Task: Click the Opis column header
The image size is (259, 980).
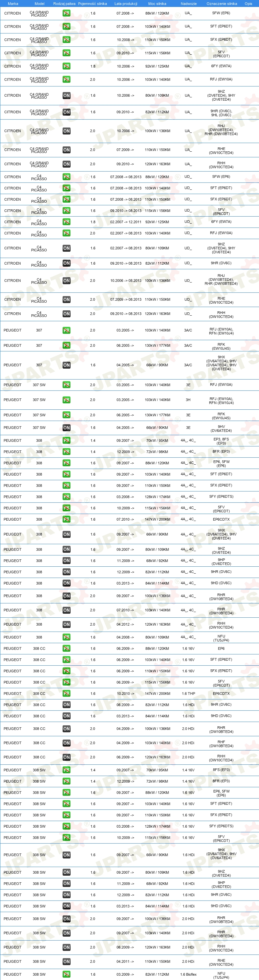Action: [x=248, y=4]
